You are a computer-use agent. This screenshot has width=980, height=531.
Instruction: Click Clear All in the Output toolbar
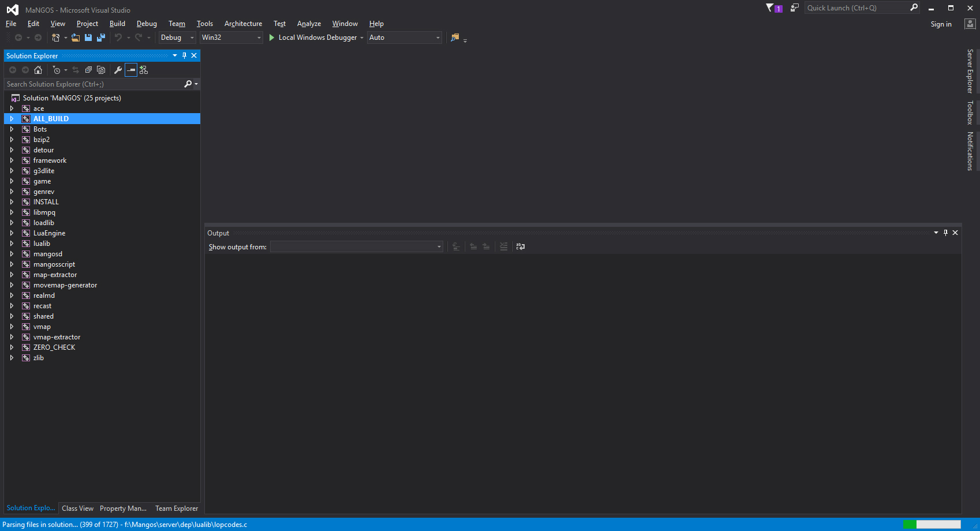504,246
